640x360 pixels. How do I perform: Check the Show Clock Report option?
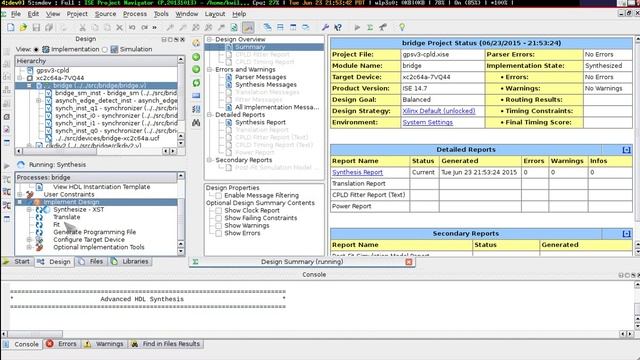point(218,211)
